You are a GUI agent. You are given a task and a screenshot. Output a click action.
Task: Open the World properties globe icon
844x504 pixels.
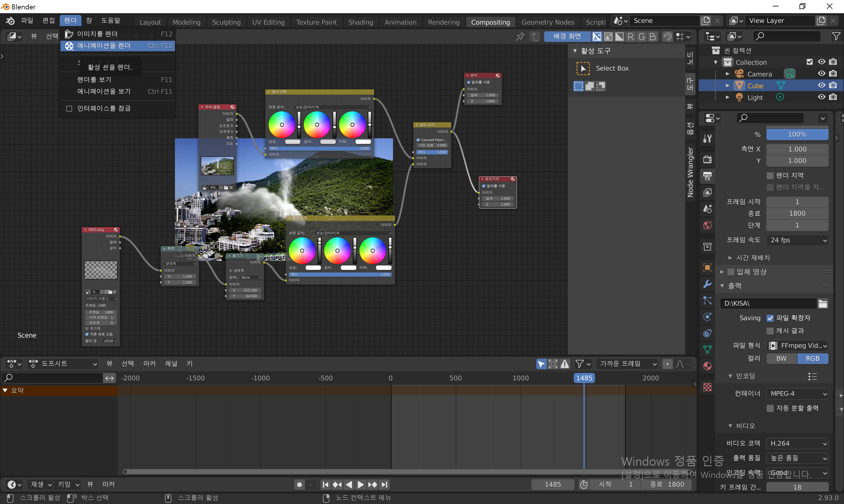coord(707,226)
